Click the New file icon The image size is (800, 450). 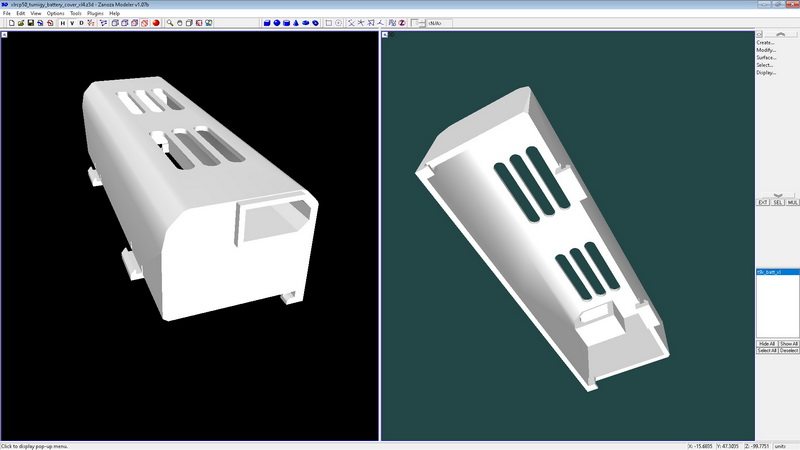tap(10, 22)
